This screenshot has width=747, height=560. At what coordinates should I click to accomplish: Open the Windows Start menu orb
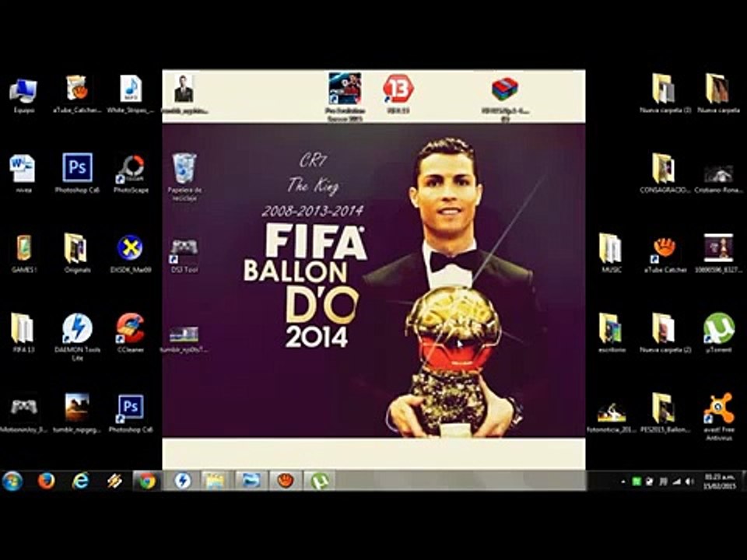coord(12,481)
